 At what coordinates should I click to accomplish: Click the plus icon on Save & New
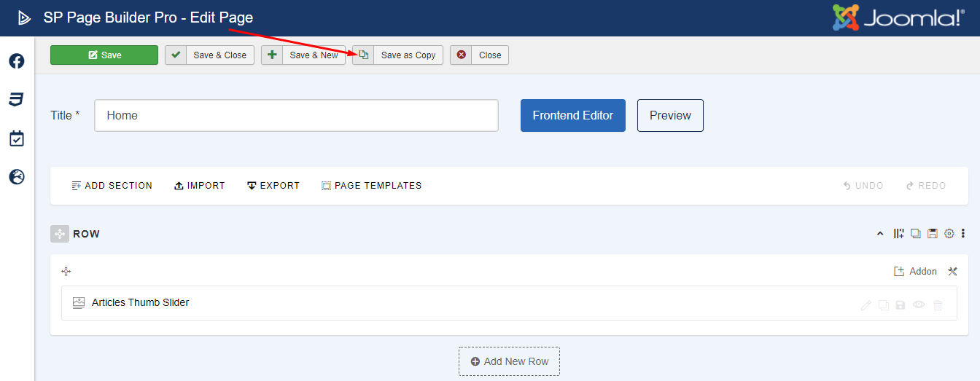(272, 55)
